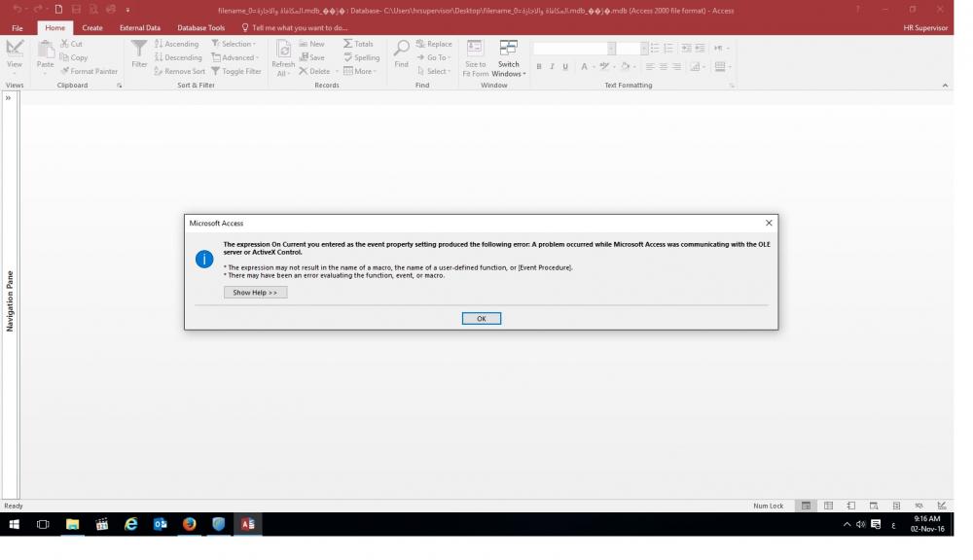Switch to Form View in the status bar
The width and height of the screenshot is (973, 560).
(x=806, y=507)
